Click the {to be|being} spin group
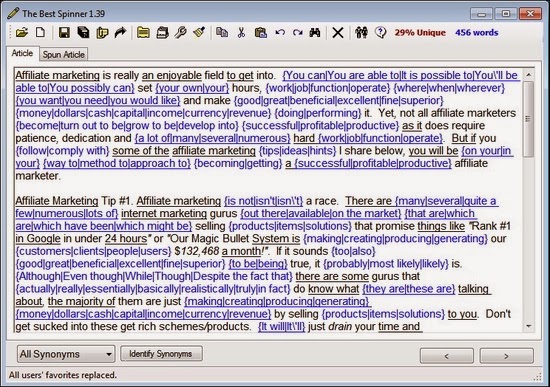Image resolution: width=550 pixels, height=387 pixels. 258,263
